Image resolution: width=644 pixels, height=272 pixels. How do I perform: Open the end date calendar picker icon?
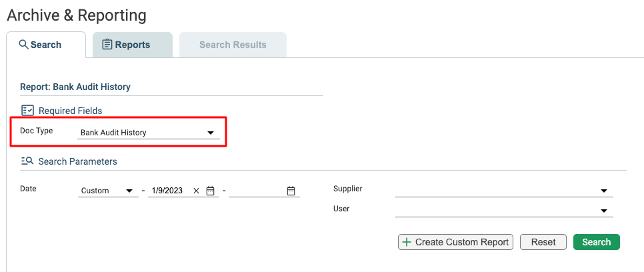(x=291, y=191)
